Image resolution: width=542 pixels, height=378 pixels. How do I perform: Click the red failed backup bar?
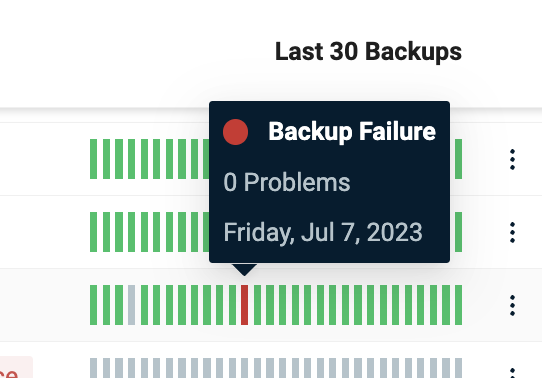tap(244, 305)
